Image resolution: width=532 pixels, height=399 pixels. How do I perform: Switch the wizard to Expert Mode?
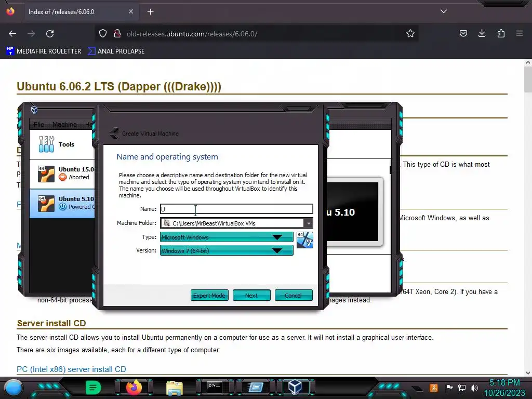209,296
